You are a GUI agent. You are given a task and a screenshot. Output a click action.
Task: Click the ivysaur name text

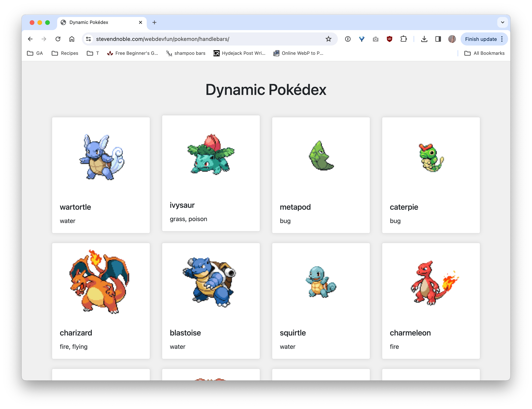[x=182, y=205]
